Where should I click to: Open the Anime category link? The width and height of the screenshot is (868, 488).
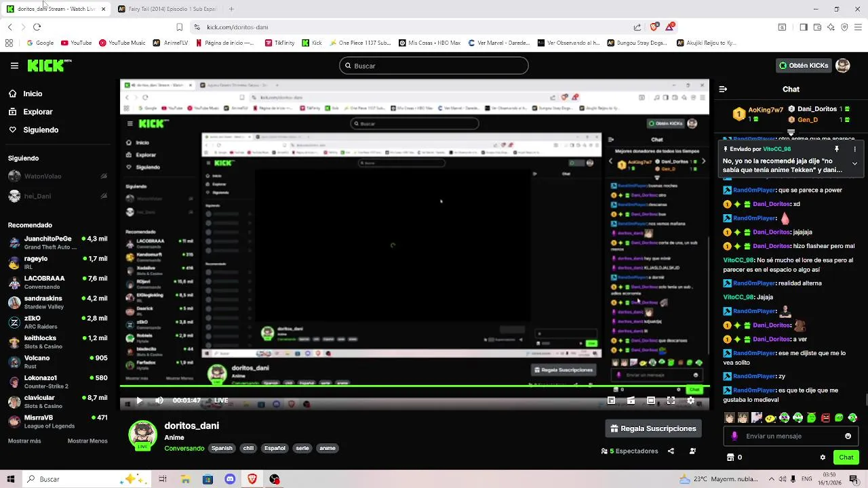pyautogui.click(x=174, y=437)
